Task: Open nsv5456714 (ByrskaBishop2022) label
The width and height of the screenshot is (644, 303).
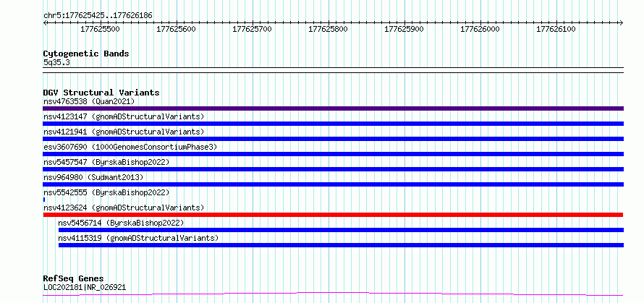Action: point(121,223)
